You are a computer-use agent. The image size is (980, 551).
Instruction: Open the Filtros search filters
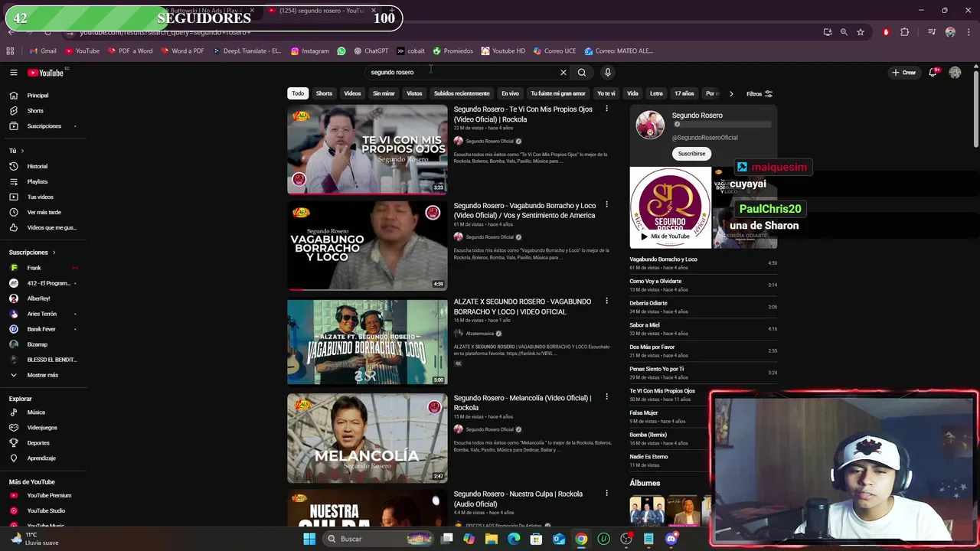point(759,93)
